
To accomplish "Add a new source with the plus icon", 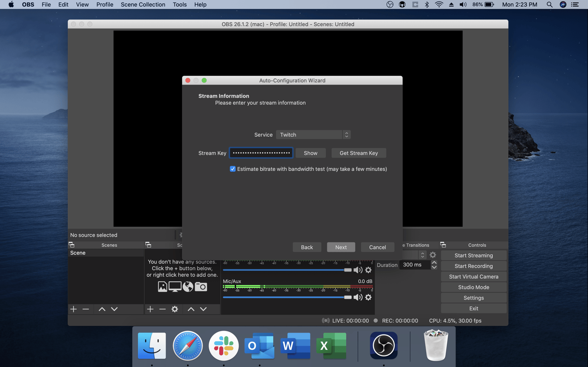I will click(150, 309).
